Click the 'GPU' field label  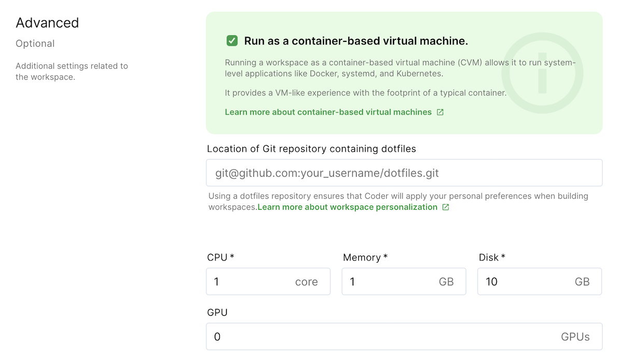217,313
